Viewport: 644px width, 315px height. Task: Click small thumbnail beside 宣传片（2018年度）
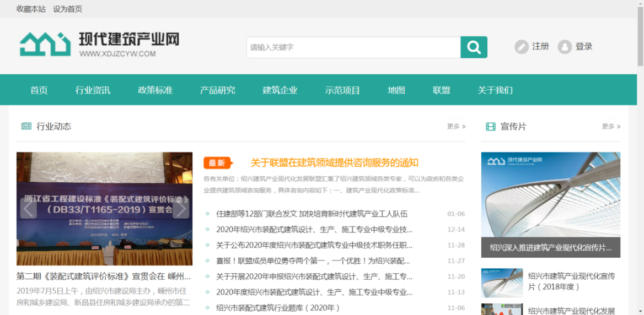tap(502, 283)
